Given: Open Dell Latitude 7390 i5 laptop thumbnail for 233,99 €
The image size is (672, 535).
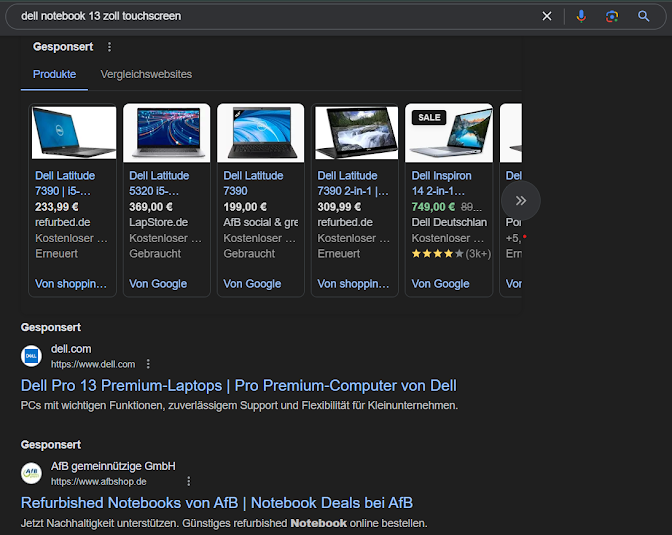Looking at the screenshot, I should pos(74,133).
